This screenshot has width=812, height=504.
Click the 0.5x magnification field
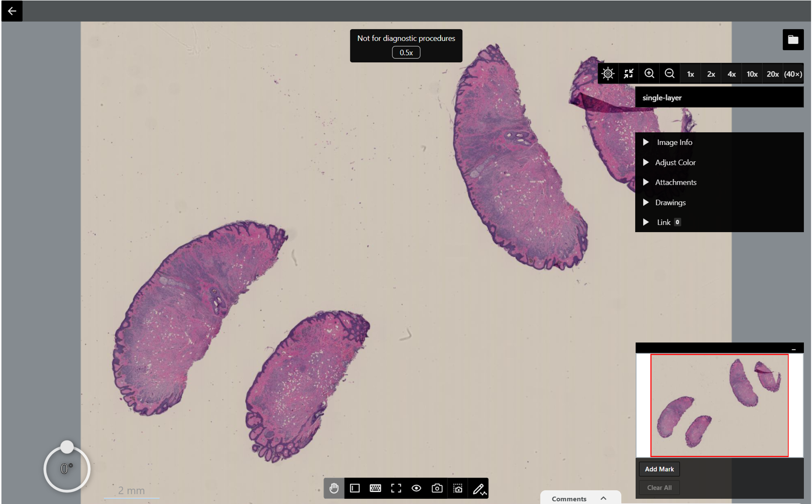click(x=406, y=53)
